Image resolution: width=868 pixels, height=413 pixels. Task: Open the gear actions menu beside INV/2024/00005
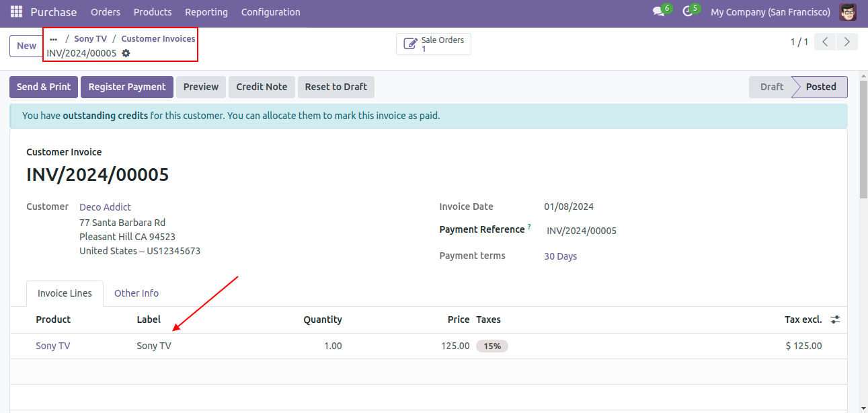(x=126, y=53)
